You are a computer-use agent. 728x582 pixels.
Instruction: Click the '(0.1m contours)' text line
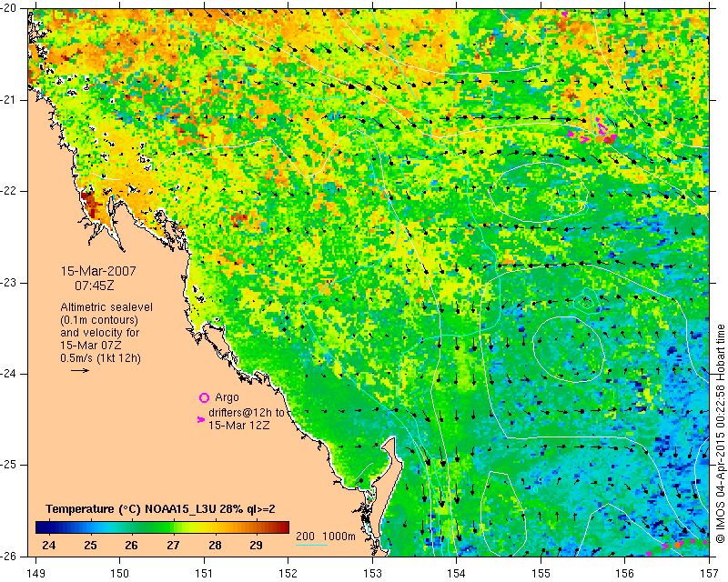99,320
